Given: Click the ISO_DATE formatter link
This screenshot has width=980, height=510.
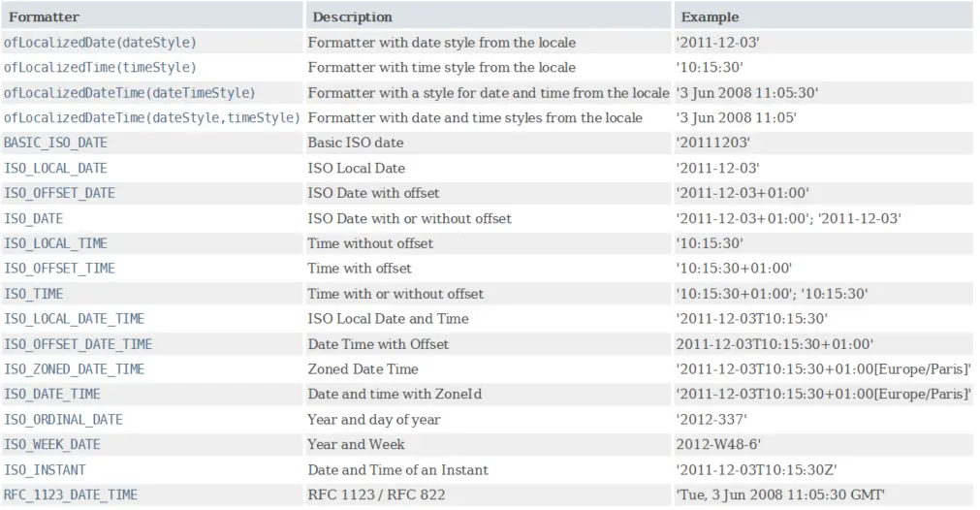Looking at the screenshot, I should point(34,219).
